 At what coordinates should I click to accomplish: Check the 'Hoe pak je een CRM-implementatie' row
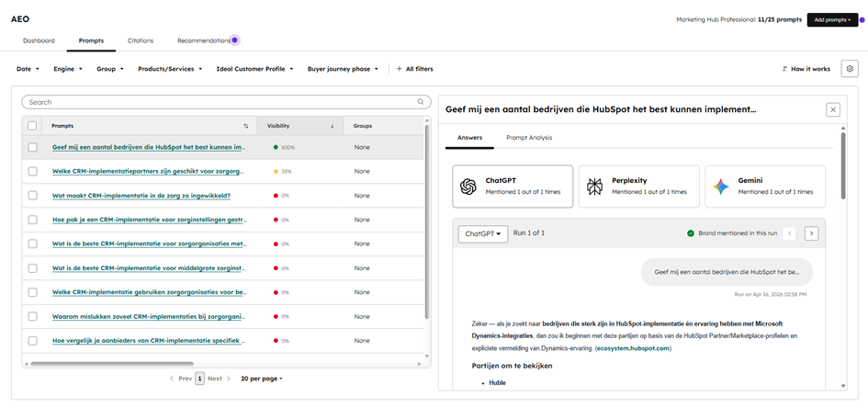coord(32,220)
